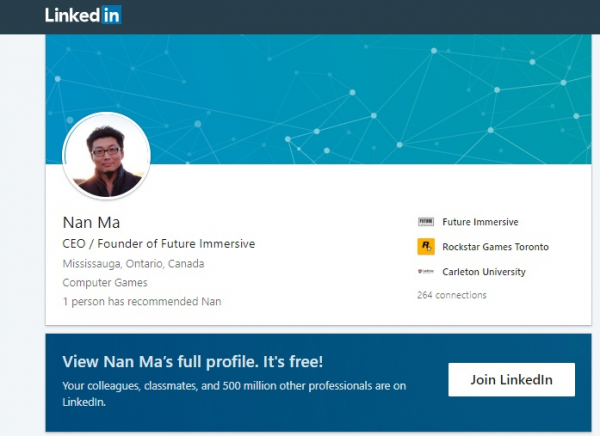Viewport: 600px width, 436px height.
Task: Open the Future Immersive company link
Action: click(480, 222)
